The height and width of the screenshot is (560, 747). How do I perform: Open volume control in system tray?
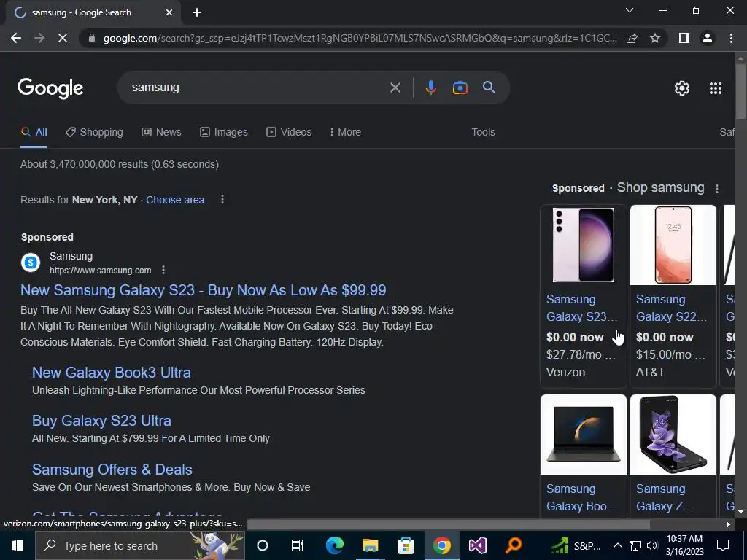click(x=652, y=545)
